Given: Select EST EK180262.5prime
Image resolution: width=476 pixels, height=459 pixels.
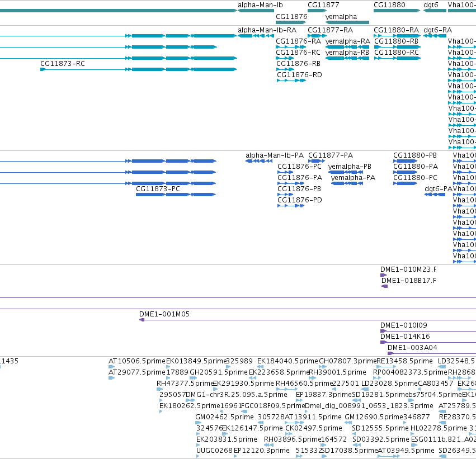Looking at the screenshot, I should 190,406.
